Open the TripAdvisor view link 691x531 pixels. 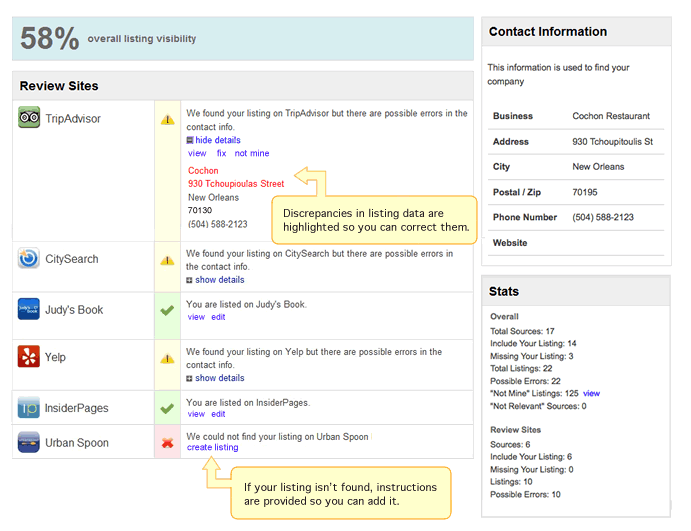pos(197,153)
